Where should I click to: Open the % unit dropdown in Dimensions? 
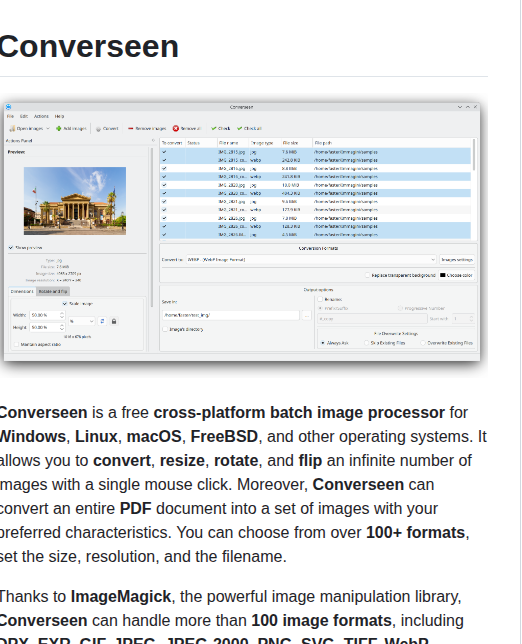click(x=82, y=321)
